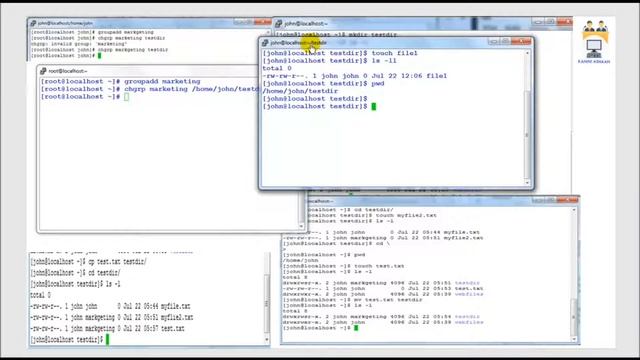The height and width of the screenshot is (360, 640).
Task: Click myfile.txt row in bottom-left terminal
Action: (x=110, y=306)
